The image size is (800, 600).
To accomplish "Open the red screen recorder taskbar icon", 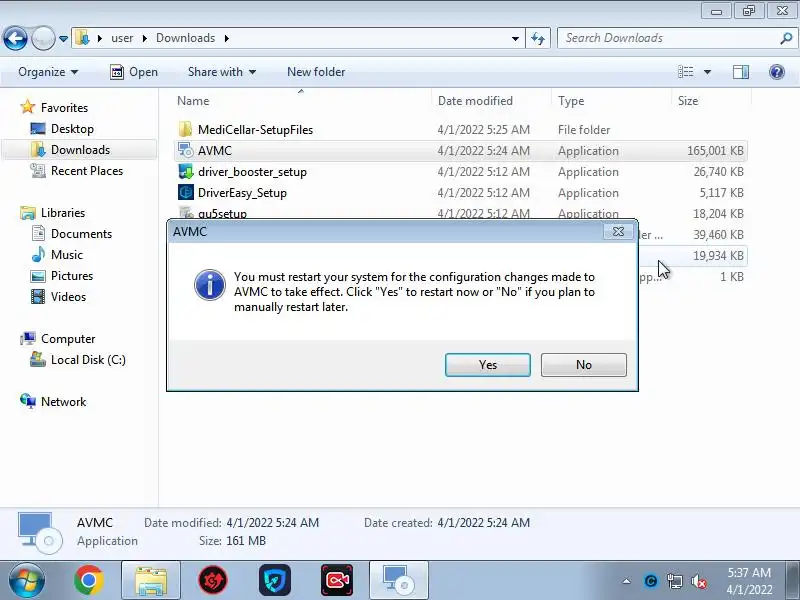I will (337, 580).
